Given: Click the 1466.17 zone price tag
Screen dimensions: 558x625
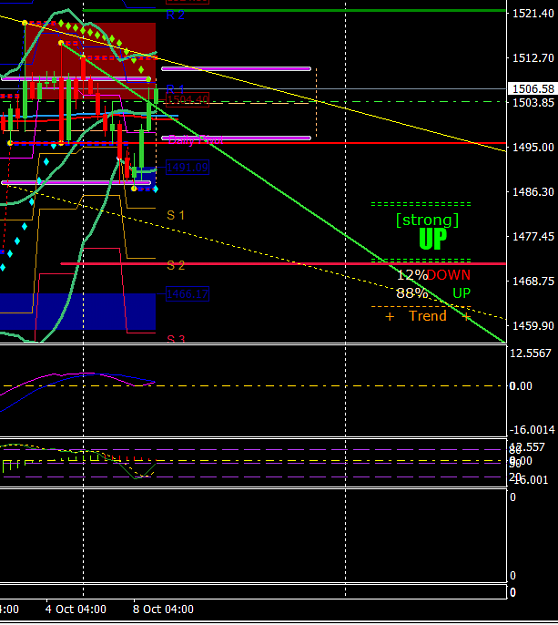Looking at the screenshot, I should tap(188, 294).
